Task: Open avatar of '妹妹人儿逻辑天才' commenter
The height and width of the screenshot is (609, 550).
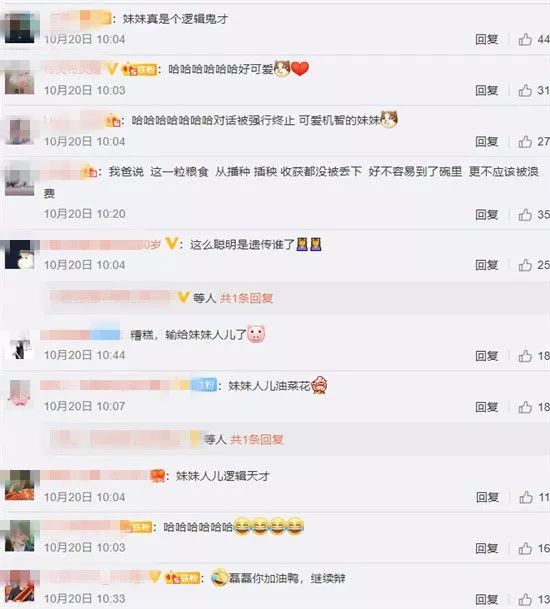Action: tap(20, 485)
